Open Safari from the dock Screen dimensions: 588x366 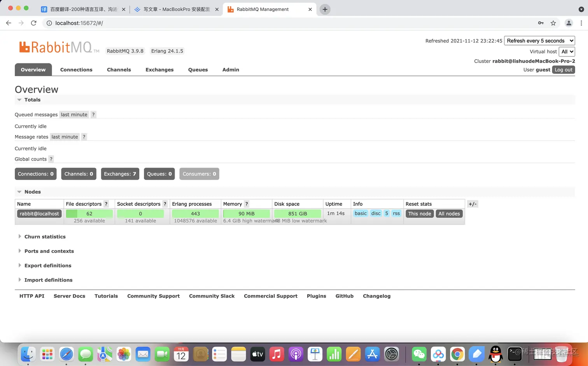[x=66, y=354]
